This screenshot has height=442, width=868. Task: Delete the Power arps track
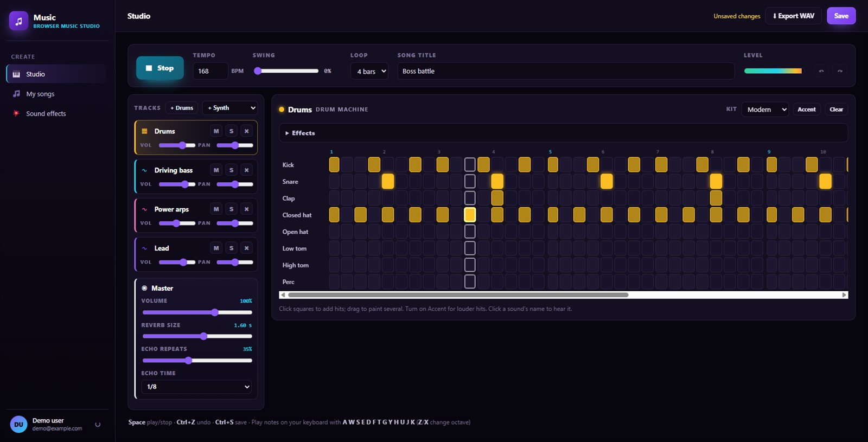tap(246, 209)
